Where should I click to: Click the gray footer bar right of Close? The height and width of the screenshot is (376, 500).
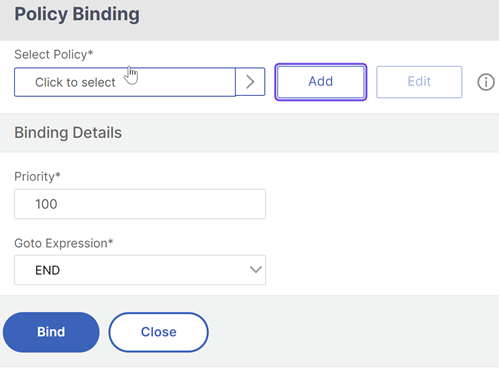pos(353,332)
